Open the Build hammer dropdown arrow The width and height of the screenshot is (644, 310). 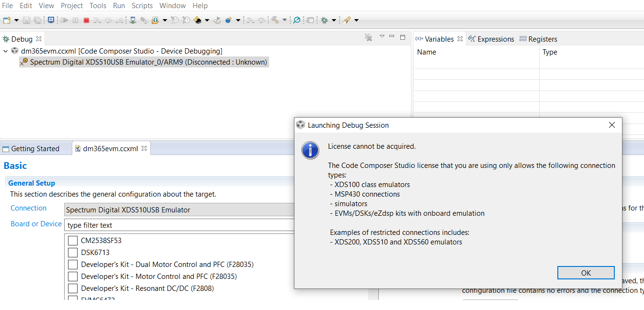(x=284, y=20)
